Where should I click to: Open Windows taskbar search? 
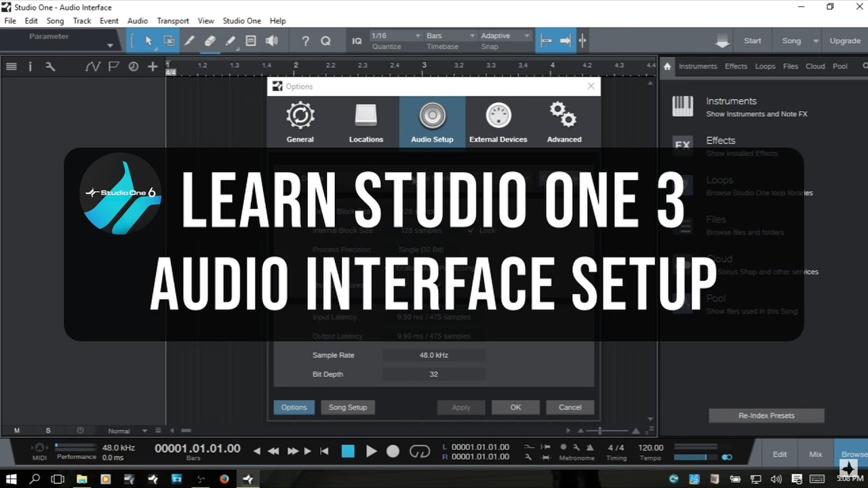point(35,479)
